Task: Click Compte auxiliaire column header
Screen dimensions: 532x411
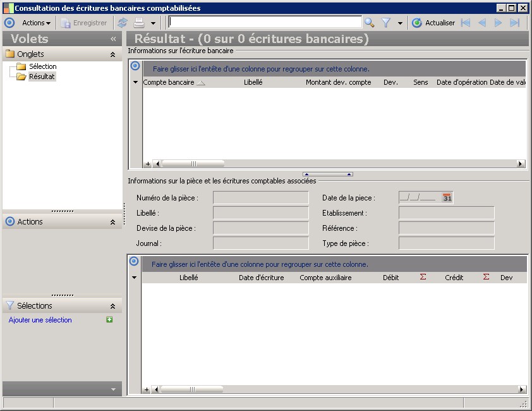Action: pyautogui.click(x=325, y=278)
